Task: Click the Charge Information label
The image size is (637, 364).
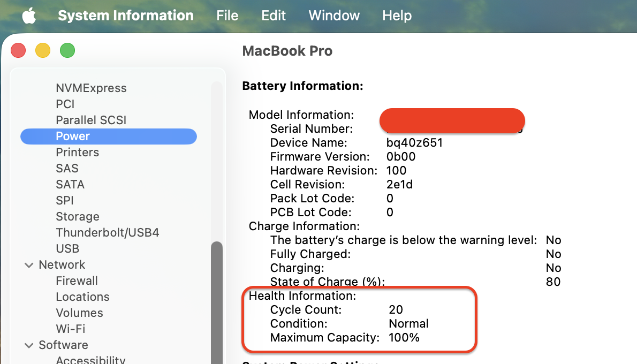Action: (304, 226)
